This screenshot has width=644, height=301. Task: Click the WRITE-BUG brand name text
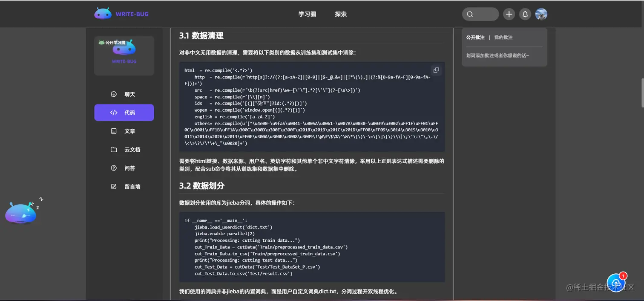132,14
